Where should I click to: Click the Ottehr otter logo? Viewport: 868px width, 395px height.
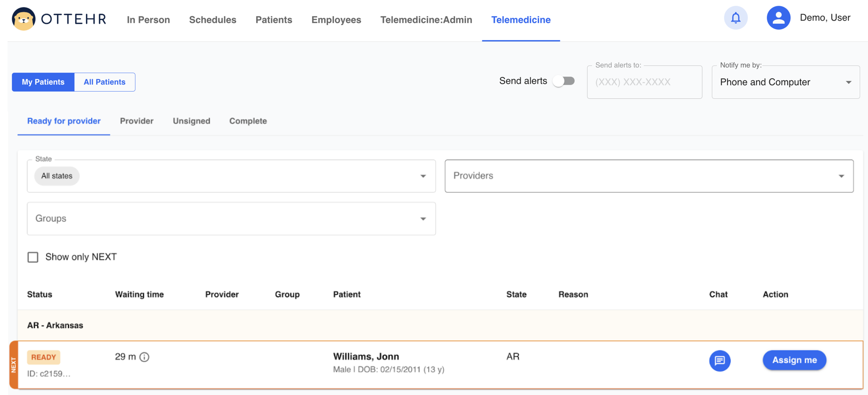pos(24,19)
